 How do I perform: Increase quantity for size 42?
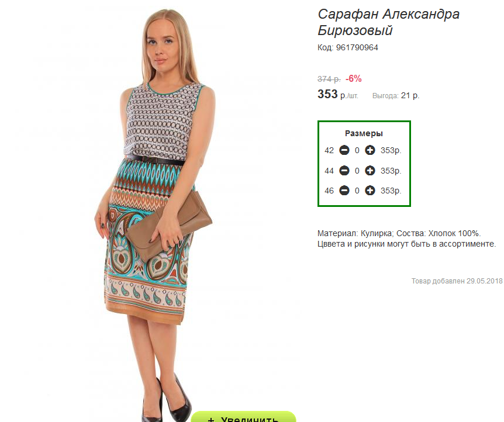[370, 150]
